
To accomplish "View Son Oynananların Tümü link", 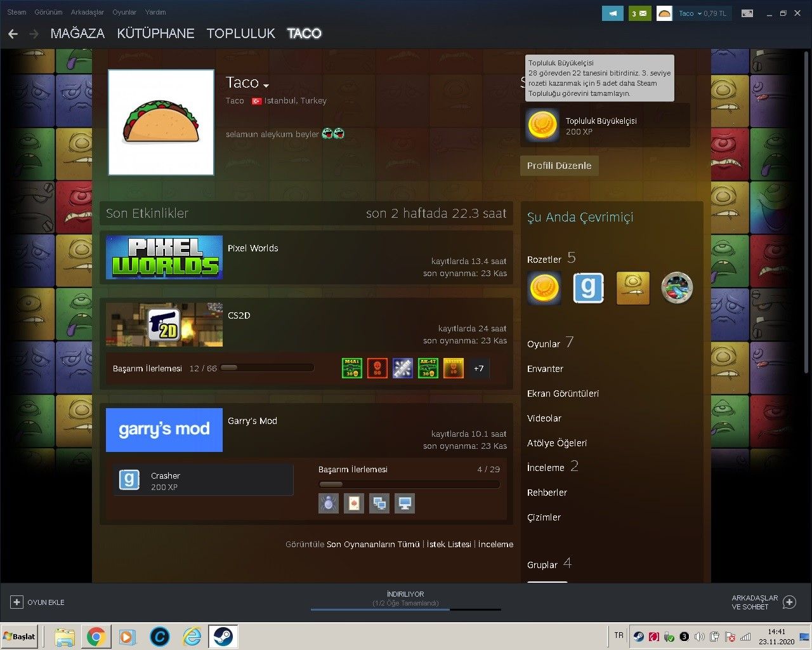I will click(373, 545).
